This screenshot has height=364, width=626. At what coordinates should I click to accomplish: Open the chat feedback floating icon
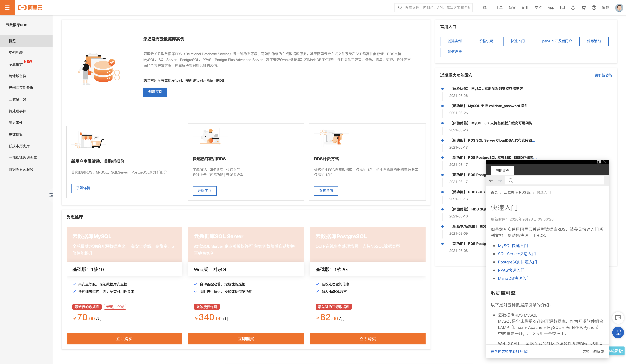pos(618,318)
